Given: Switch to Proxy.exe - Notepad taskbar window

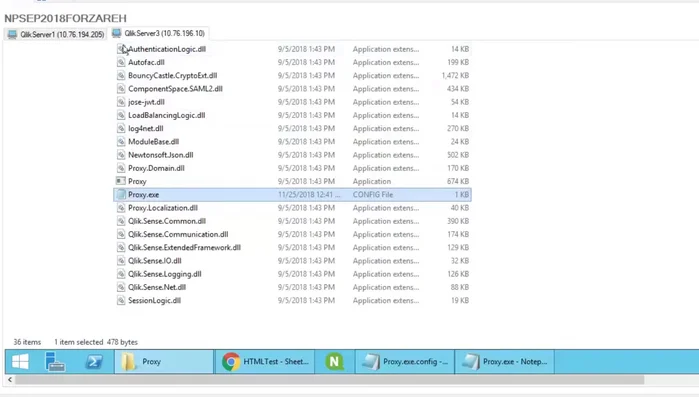Looking at the screenshot, I should click(505, 361).
